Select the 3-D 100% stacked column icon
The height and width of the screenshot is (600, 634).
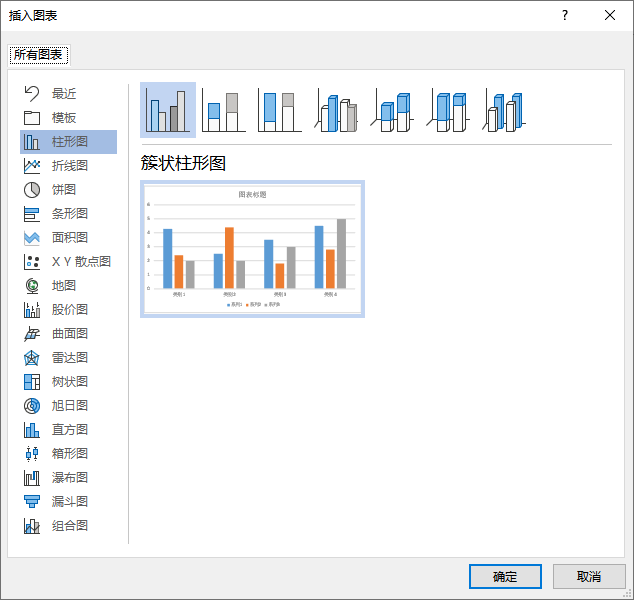tap(448, 110)
